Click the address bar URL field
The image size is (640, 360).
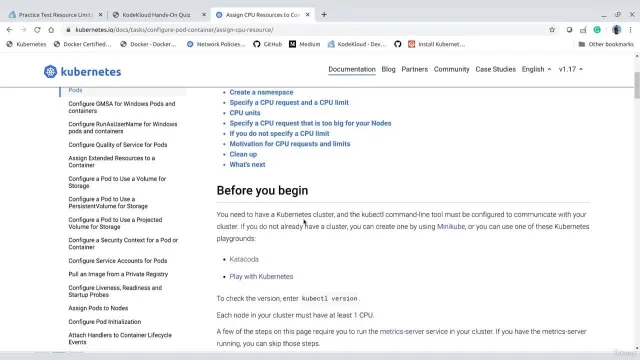tap(306, 30)
